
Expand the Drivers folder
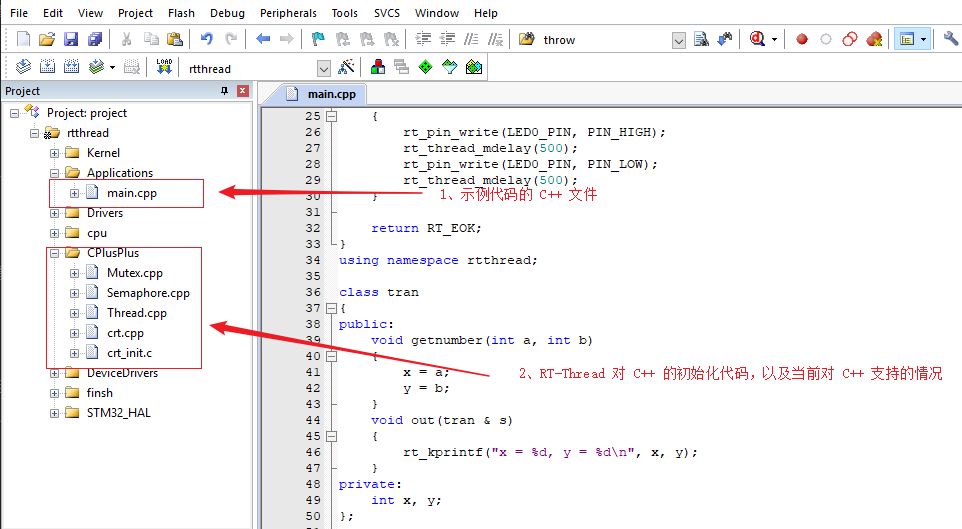[55, 214]
